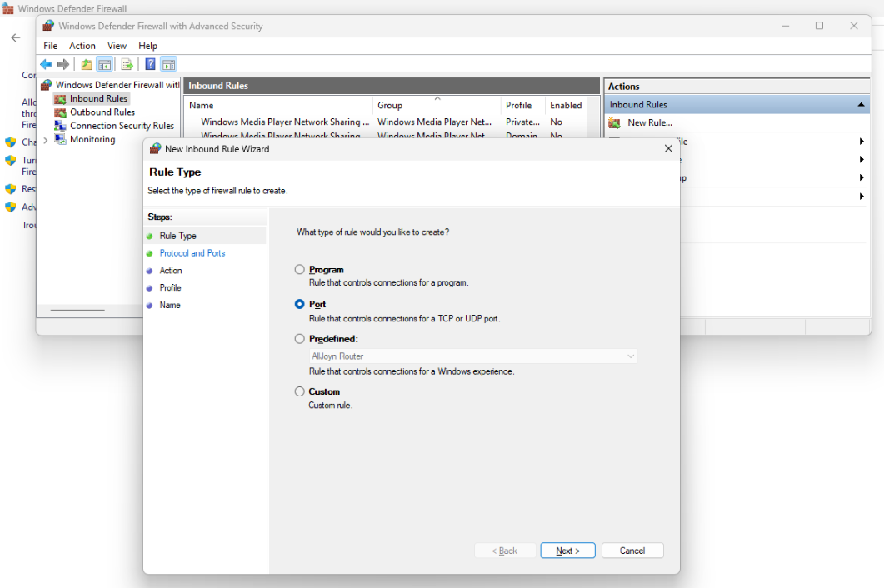The width and height of the screenshot is (884, 588).
Task: Click the 'What type of rule would you like to create?' text
Action: point(373,232)
